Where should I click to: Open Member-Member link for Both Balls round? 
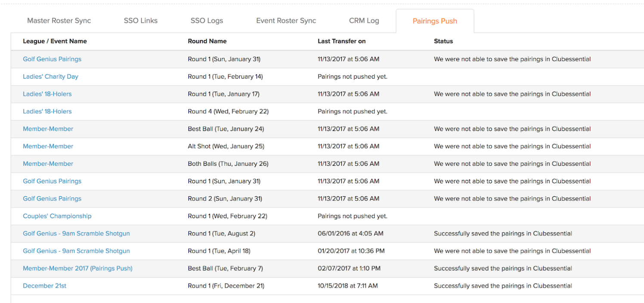48,164
